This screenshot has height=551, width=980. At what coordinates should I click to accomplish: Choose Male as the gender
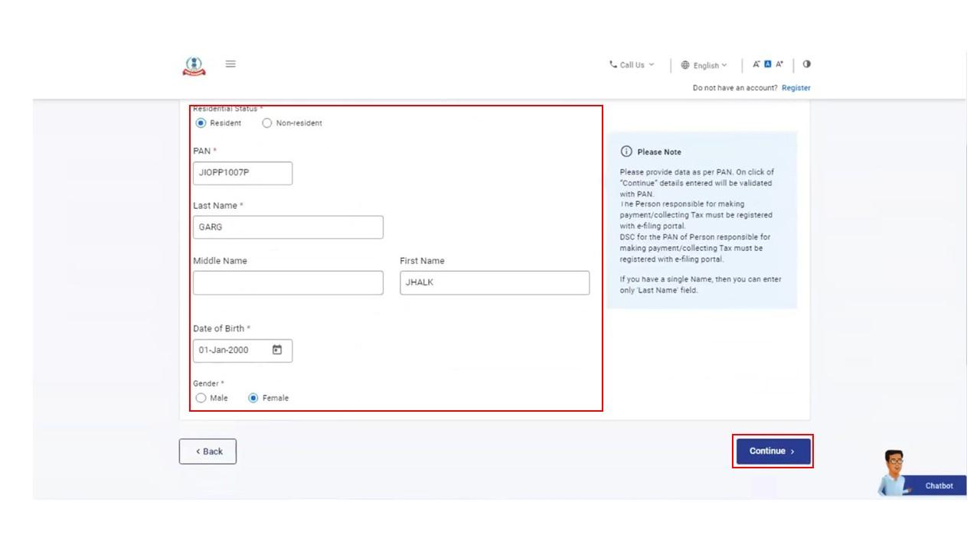tap(202, 397)
